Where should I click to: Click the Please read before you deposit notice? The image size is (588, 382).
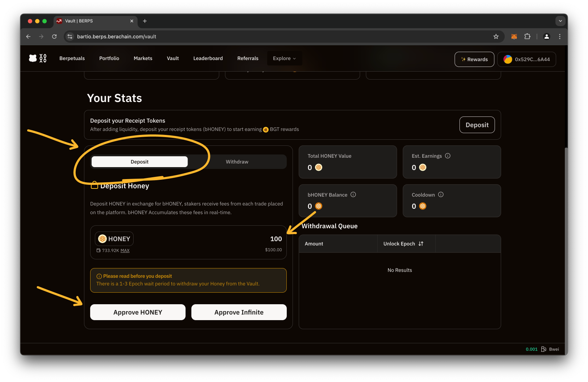188,280
